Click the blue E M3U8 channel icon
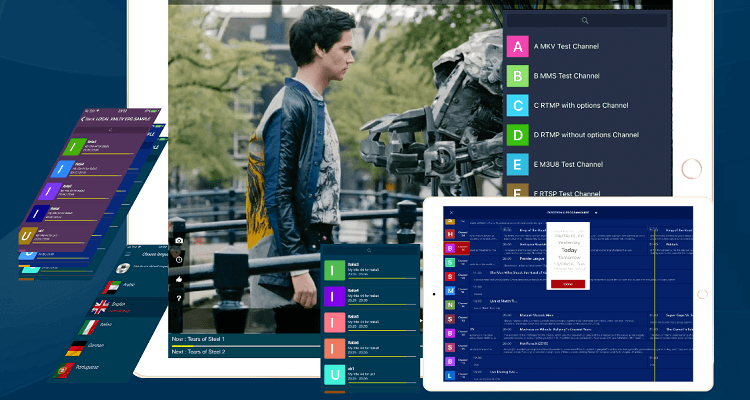Screen dimensions: 750x400 (517, 163)
